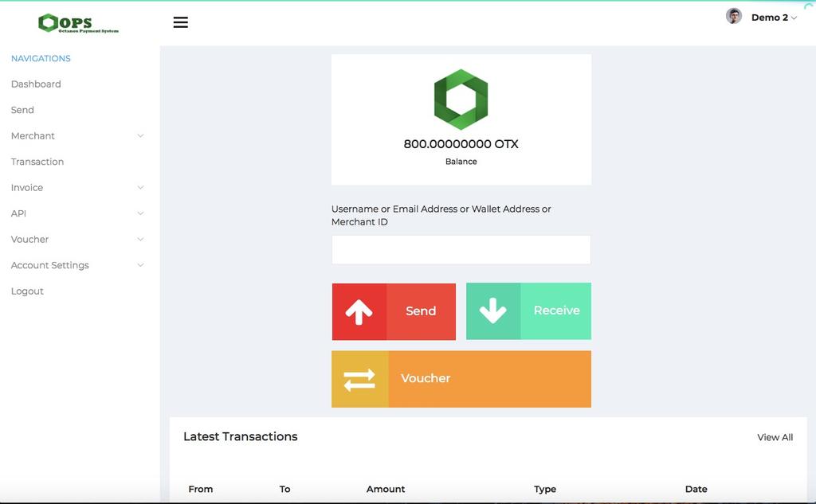Click the swap arrows icon on Voucher
Screen dimensions: 816x504
[359, 380]
